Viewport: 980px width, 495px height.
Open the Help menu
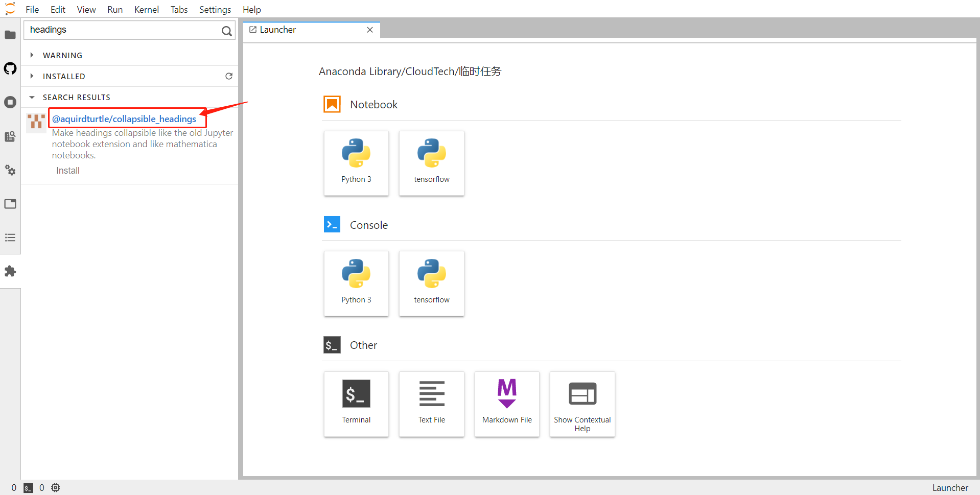[x=251, y=9]
